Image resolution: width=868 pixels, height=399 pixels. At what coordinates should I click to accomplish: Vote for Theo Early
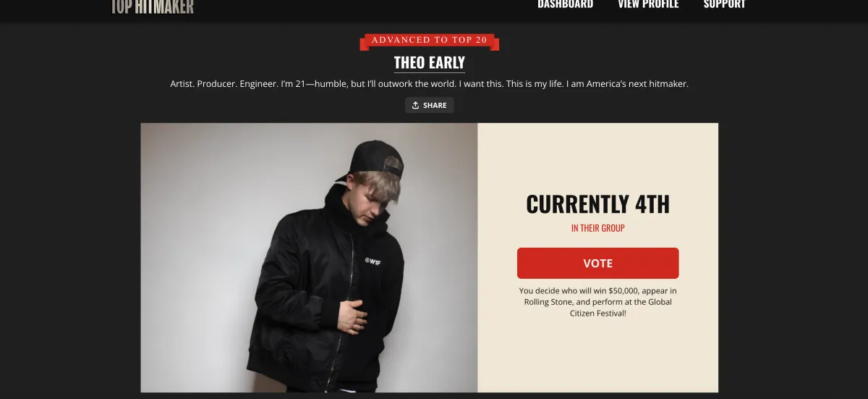597,264
